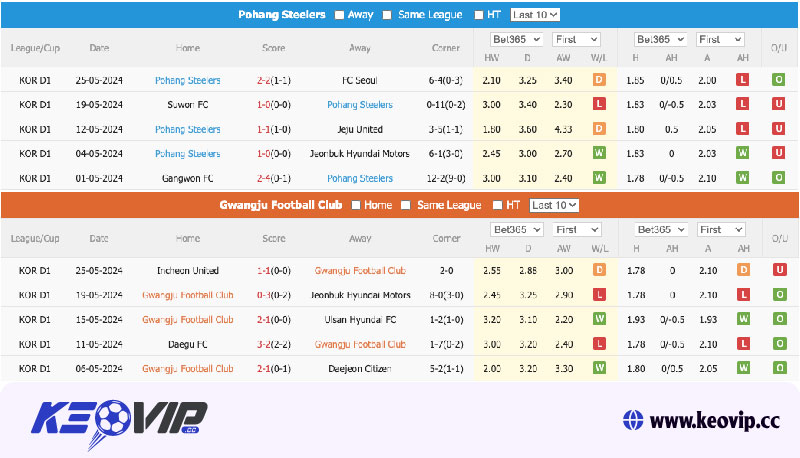This screenshot has width=800, height=458.
Task: Click AH badge W for the 01-05-2024 Gangwon FC match
Action: 742,178
